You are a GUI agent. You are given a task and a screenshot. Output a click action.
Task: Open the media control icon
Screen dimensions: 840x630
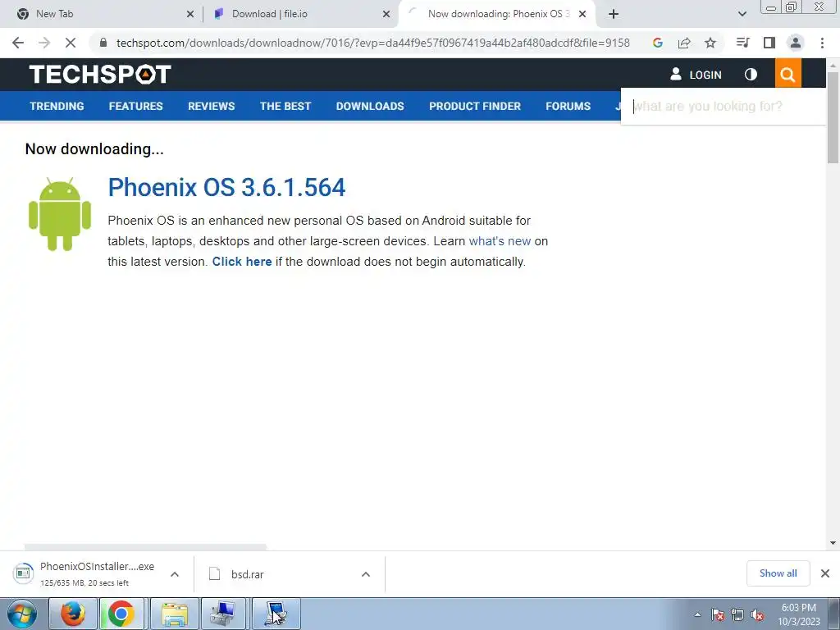point(742,43)
